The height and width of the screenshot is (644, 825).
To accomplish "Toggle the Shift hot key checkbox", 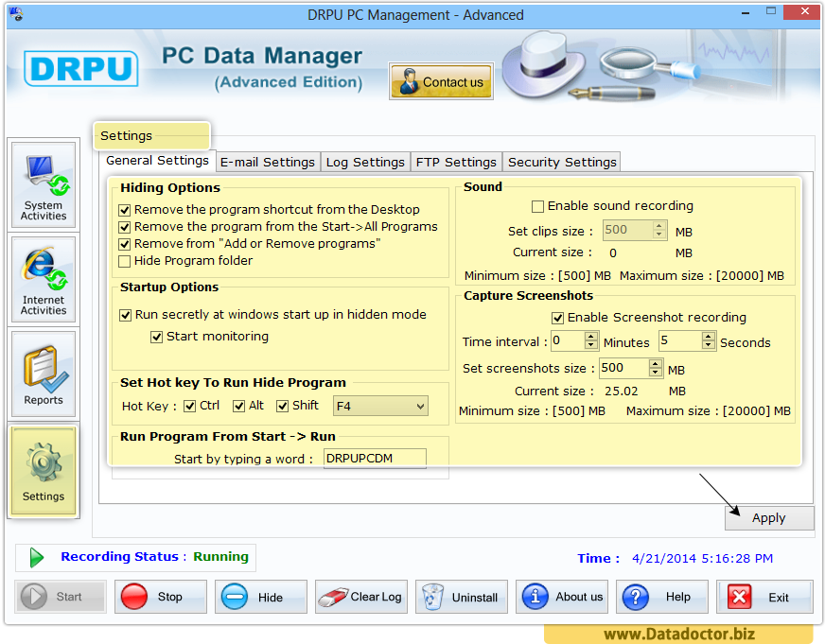I will pyautogui.click(x=283, y=407).
